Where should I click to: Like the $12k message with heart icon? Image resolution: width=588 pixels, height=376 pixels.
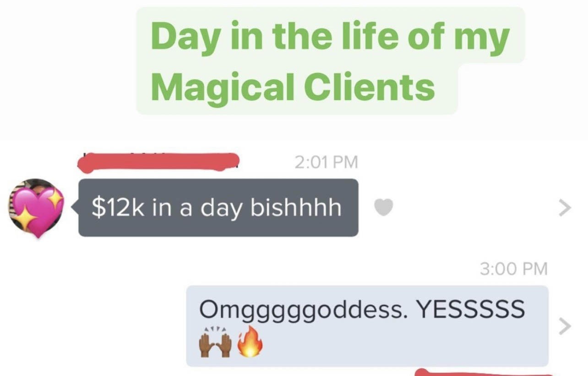coord(384,208)
